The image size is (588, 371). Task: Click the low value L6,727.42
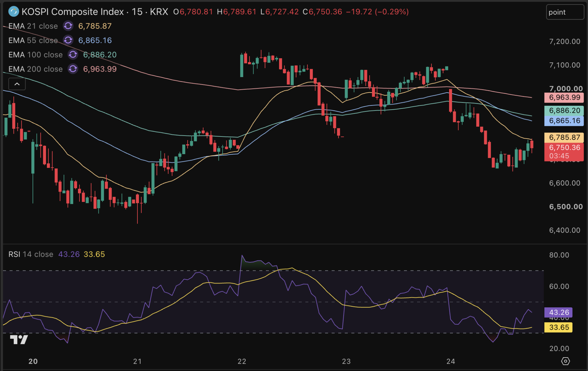pos(279,12)
